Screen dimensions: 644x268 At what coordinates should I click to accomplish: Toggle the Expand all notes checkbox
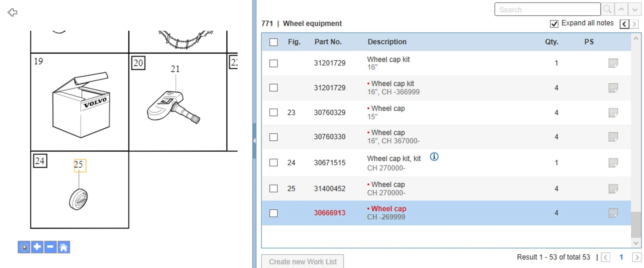click(554, 24)
